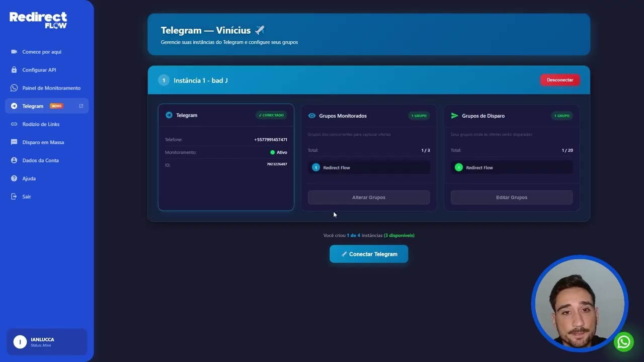Click the logout icon beside Sair
644x362 pixels.
pos(14,197)
